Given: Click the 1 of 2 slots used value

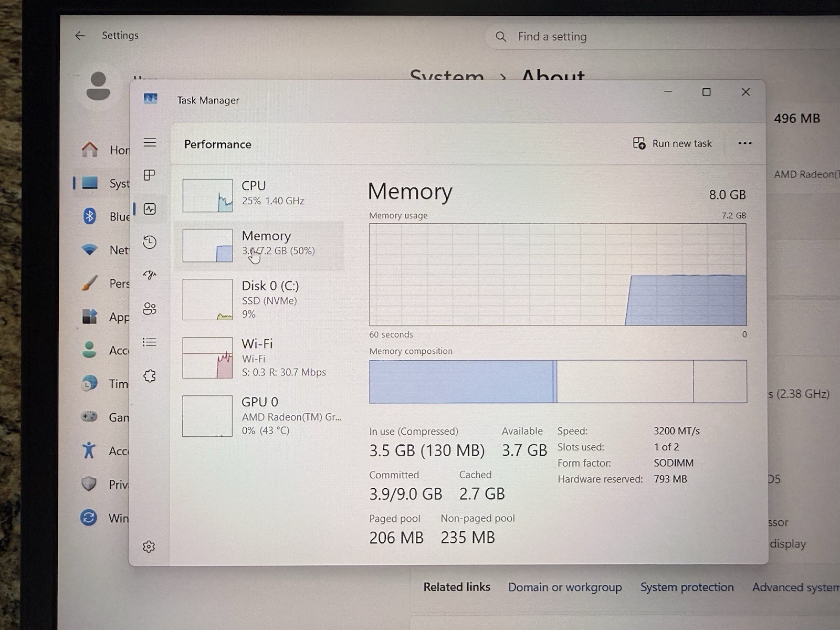Looking at the screenshot, I should [666, 447].
